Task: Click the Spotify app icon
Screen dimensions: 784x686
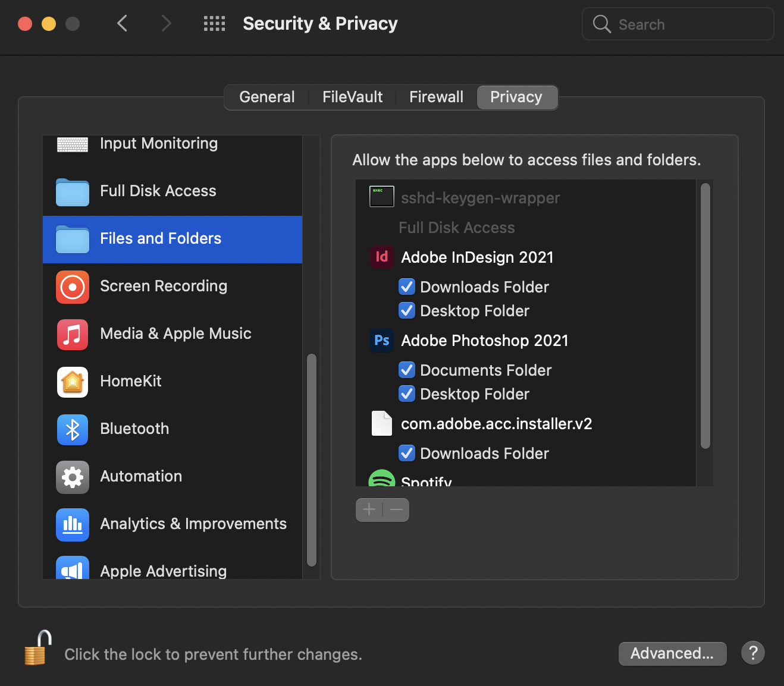Action: point(382,478)
